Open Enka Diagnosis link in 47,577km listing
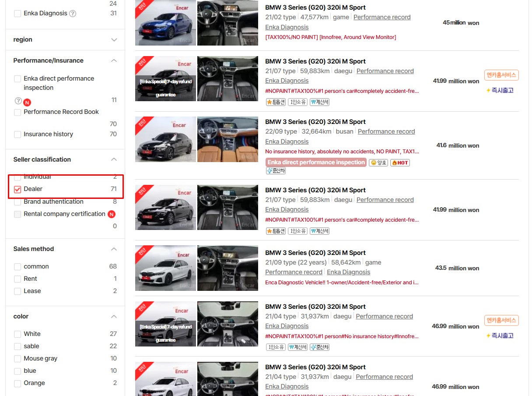 point(287,27)
